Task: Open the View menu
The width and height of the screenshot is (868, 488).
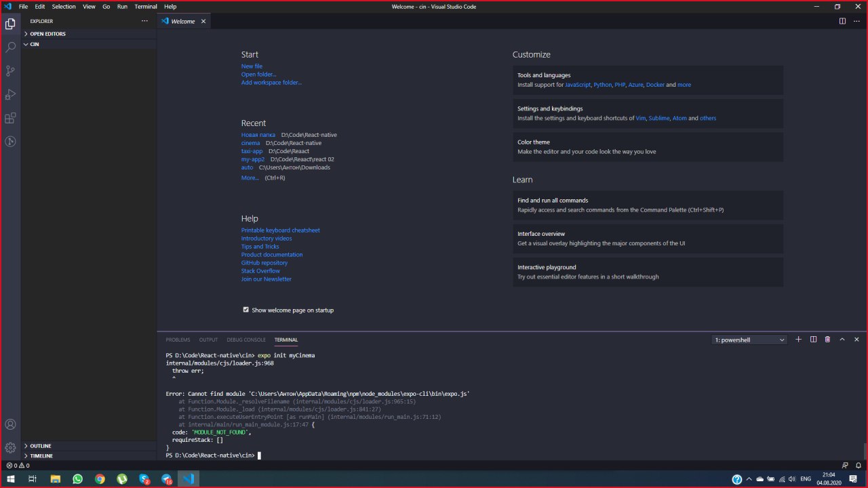Action: [x=89, y=6]
